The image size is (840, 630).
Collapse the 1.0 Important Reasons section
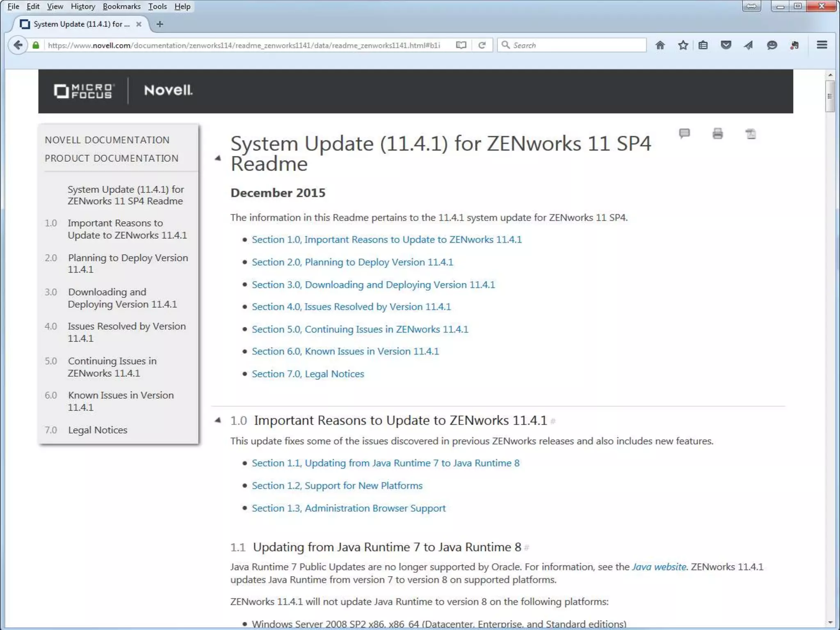coord(218,420)
